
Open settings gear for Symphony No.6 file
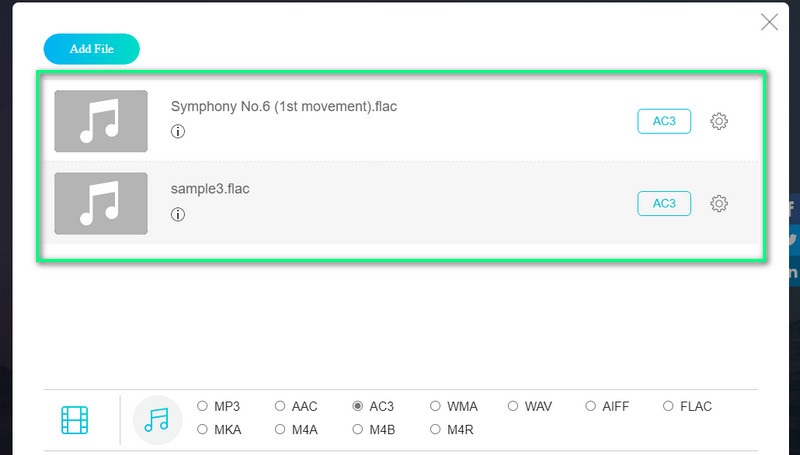[719, 121]
